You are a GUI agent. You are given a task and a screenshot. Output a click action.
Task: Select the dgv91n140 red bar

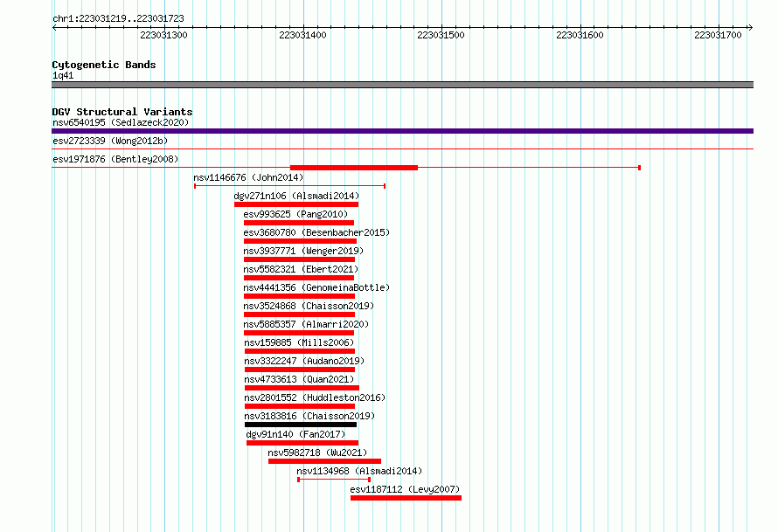(x=302, y=443)
